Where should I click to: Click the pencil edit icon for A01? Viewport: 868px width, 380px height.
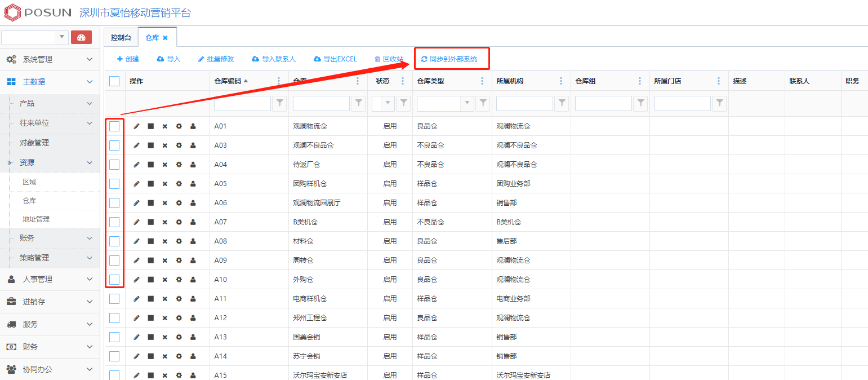pos(136,126)
